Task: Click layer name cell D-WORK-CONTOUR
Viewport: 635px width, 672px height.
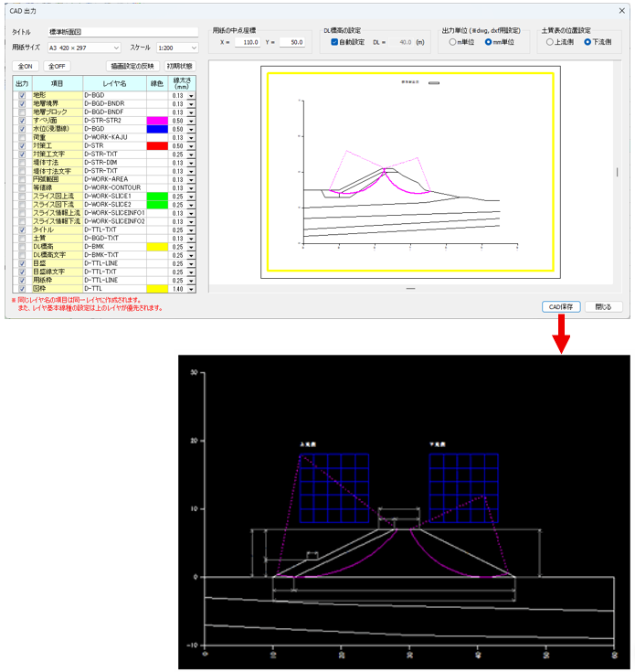Action: tap(115, 187)
